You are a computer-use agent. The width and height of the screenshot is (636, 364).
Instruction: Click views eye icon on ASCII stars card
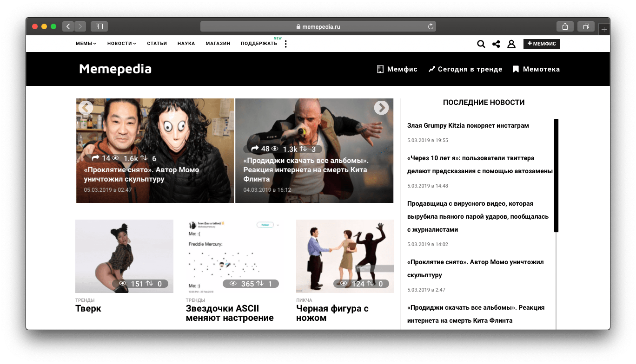233,284
